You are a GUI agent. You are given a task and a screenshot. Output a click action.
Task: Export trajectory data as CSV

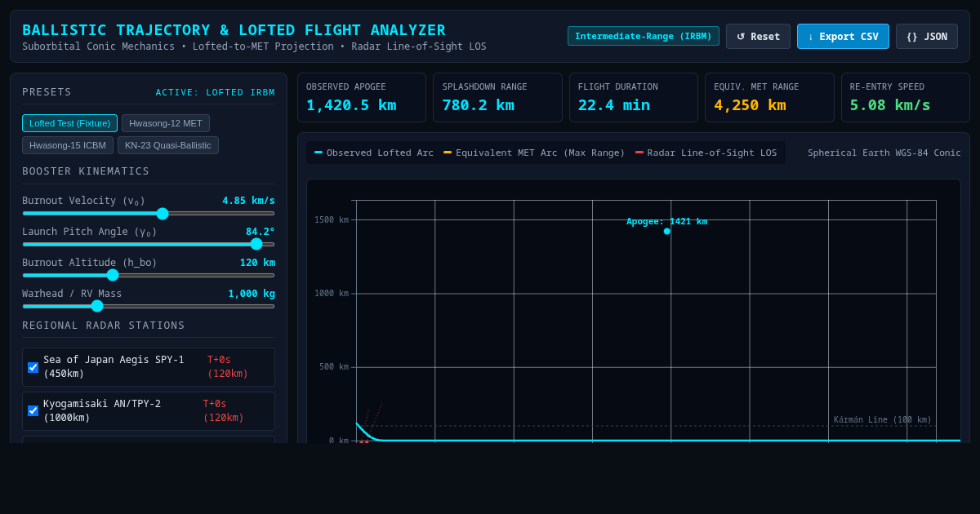coord(843,36)
